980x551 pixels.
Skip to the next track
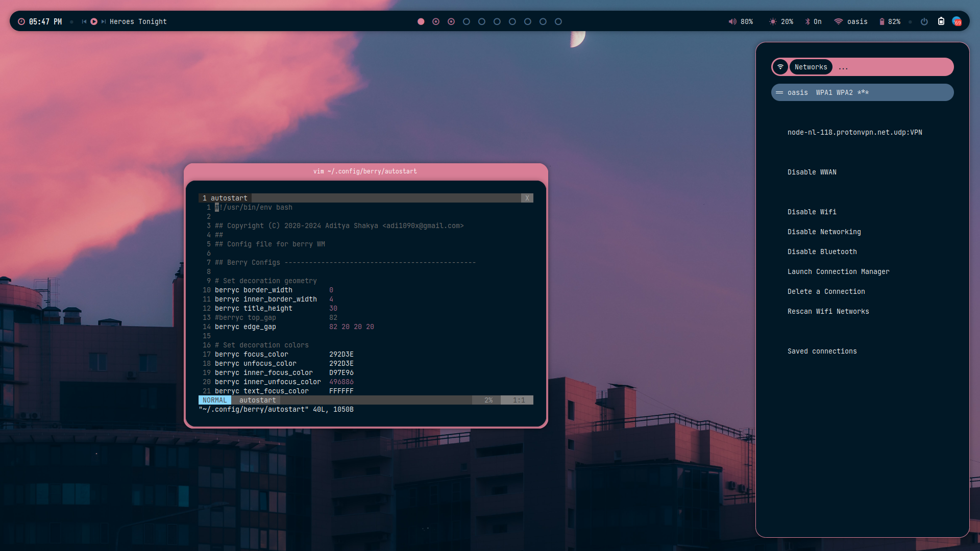(x=104, y=21)
